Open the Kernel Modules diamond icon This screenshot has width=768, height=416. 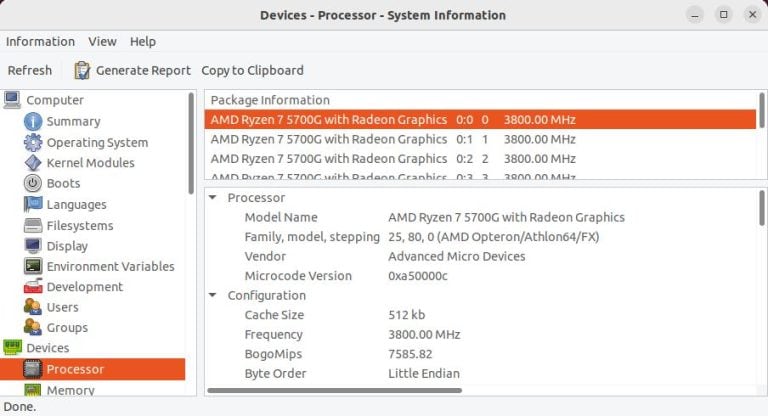33,163
